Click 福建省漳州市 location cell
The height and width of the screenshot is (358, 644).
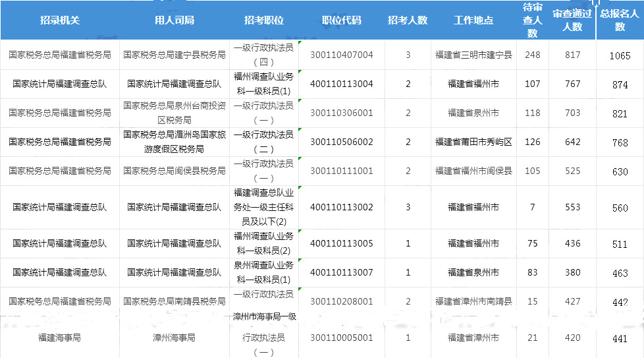coord(473,338)
